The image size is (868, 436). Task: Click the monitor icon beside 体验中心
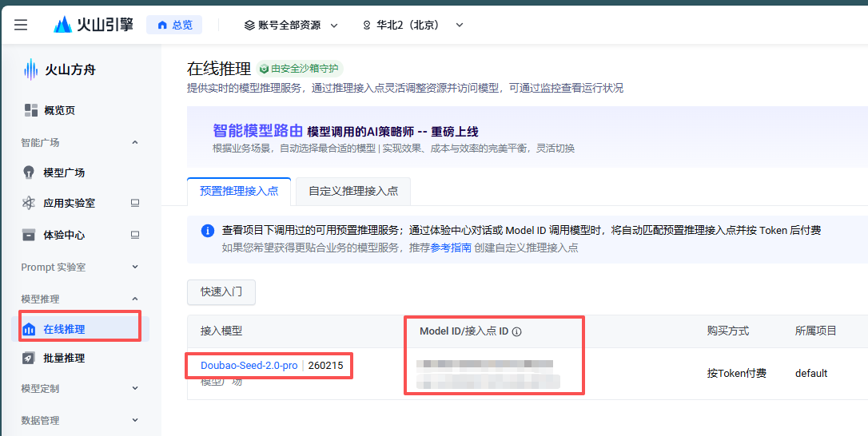coord(134,235)
